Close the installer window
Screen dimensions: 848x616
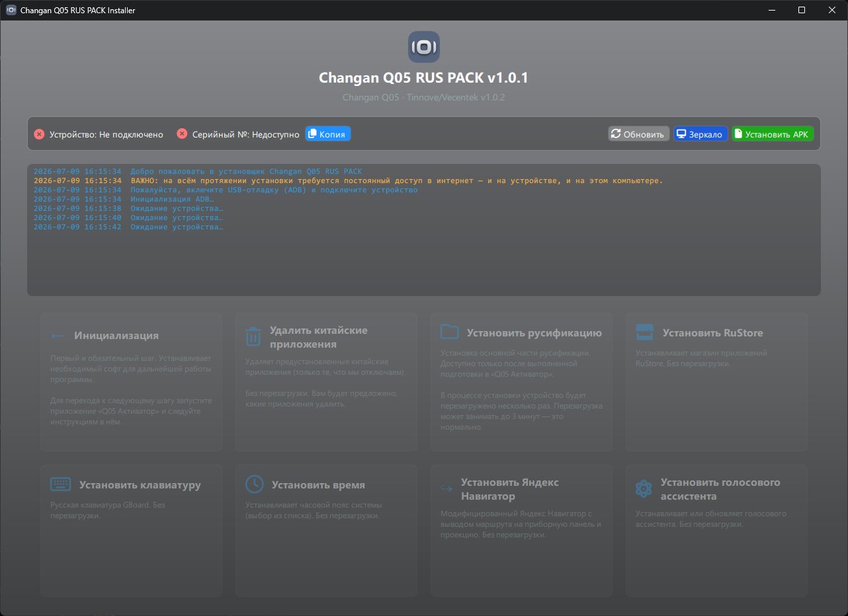(832, 10)
